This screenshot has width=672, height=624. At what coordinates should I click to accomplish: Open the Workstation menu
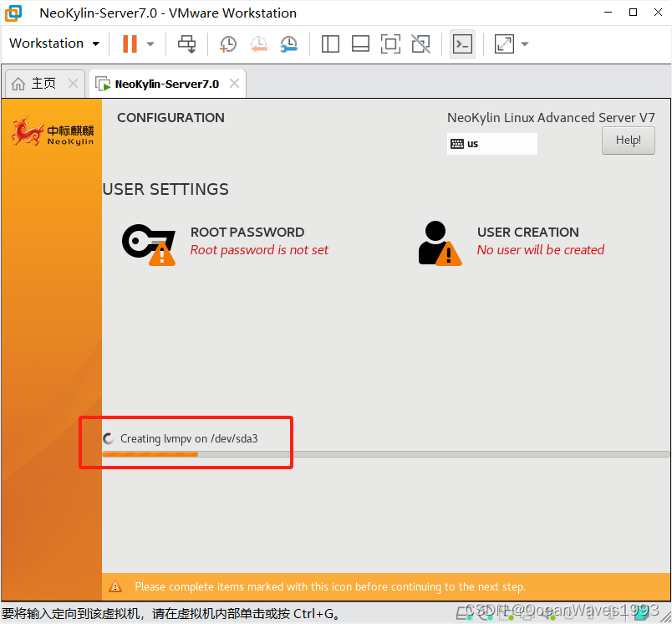click(x=54, y=43)
